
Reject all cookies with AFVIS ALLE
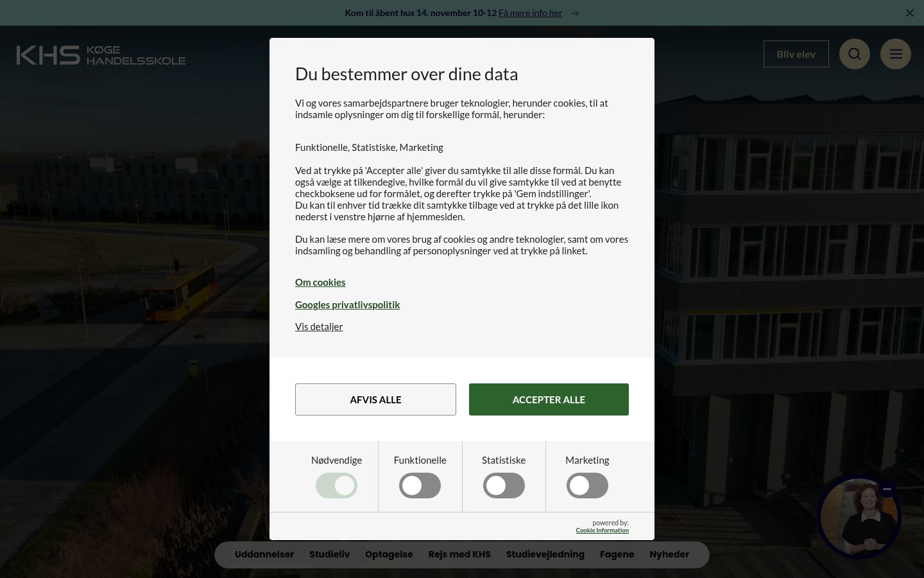(375, 399)
